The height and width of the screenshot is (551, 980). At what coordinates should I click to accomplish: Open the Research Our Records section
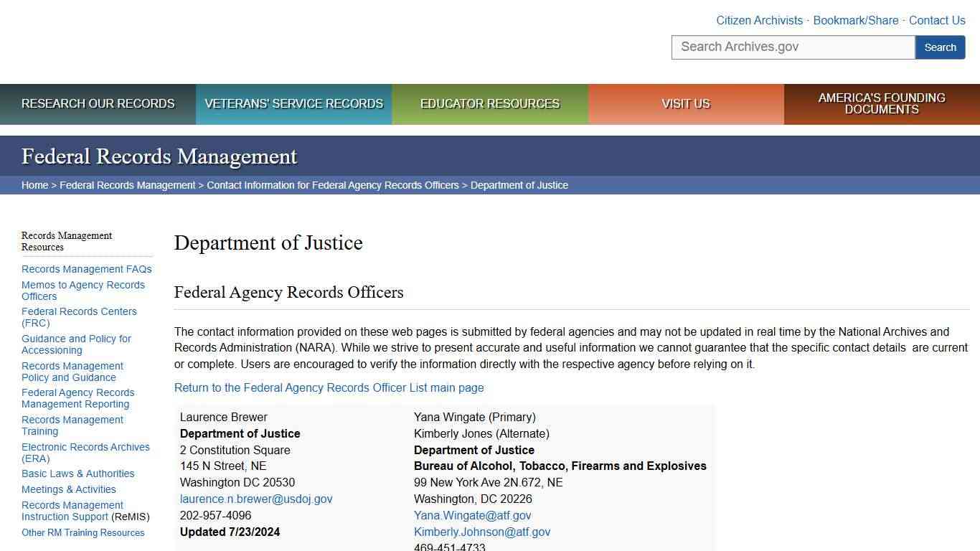(98, 104)
